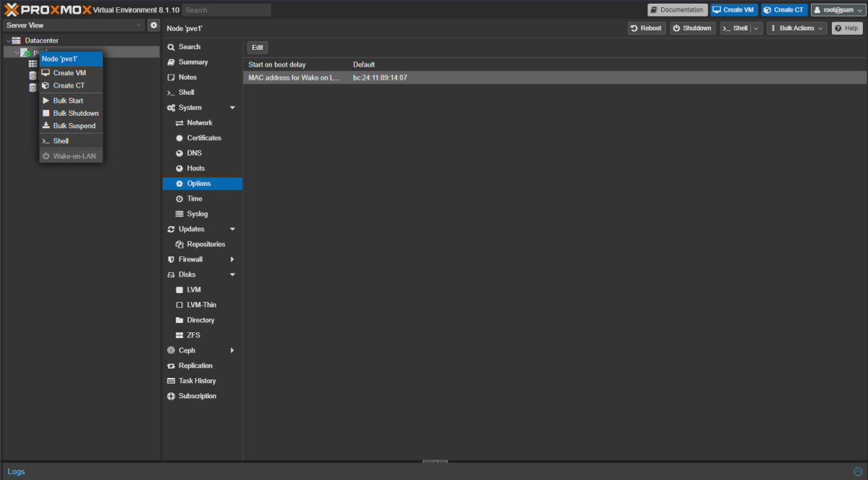This screenshot has width=868, height=480.
Task: Open the ZFS page
Action: 203,335
